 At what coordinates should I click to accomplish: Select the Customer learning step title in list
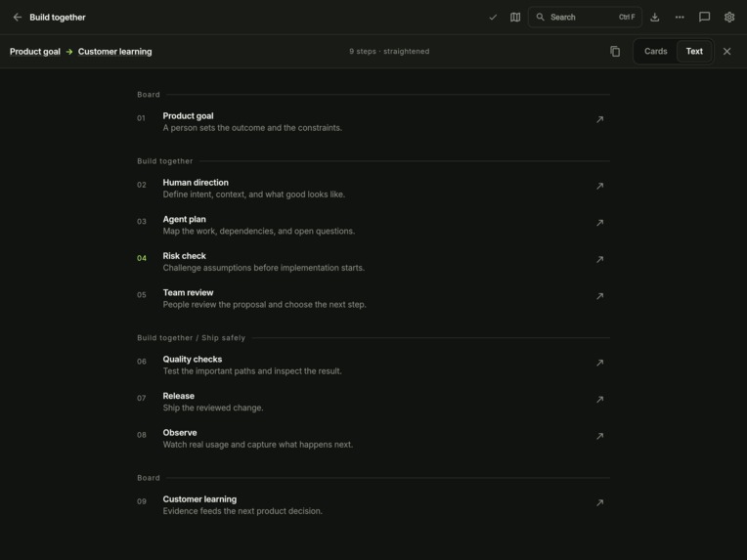pyautogui.click(x=199, y=499)
